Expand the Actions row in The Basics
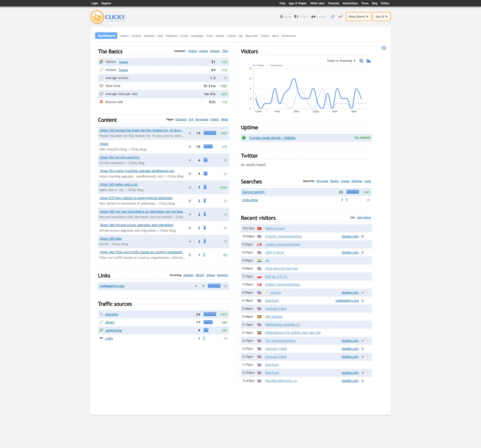Screen dimensions: 481x448 (123, 70)
